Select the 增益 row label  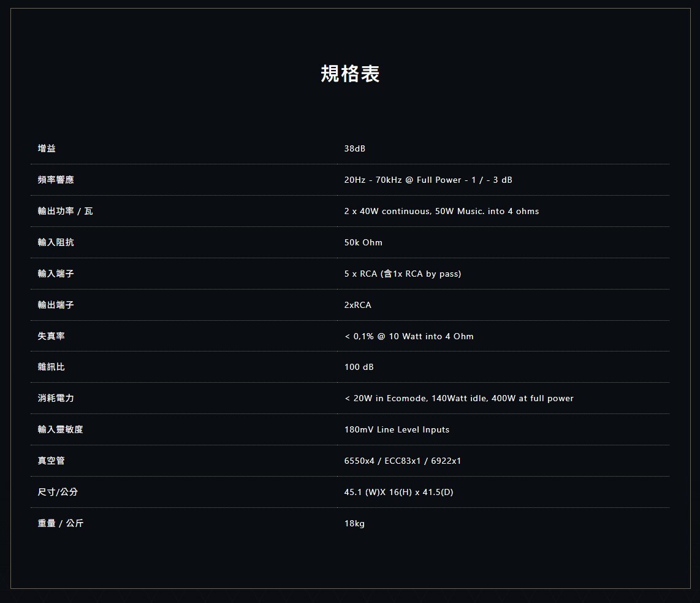click(47, 148)
